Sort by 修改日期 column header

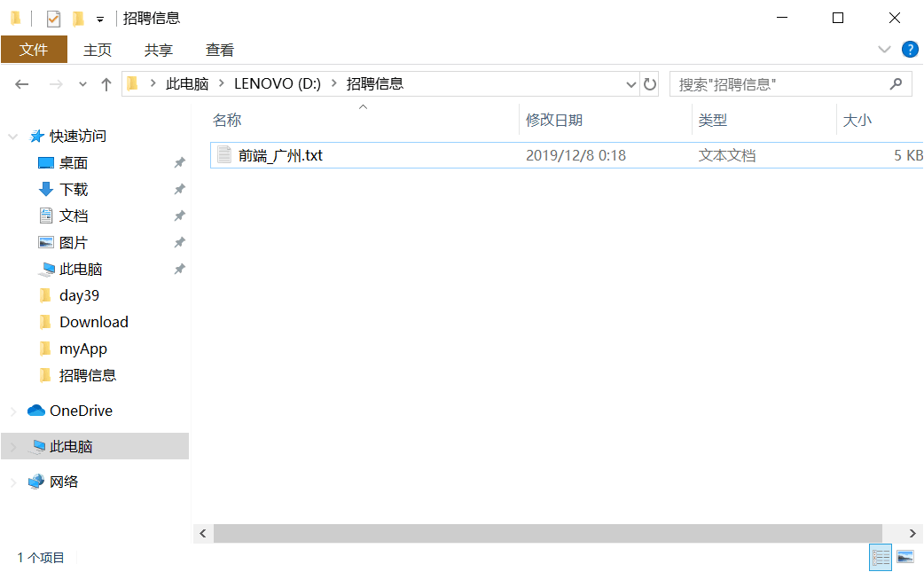point(554,121)
